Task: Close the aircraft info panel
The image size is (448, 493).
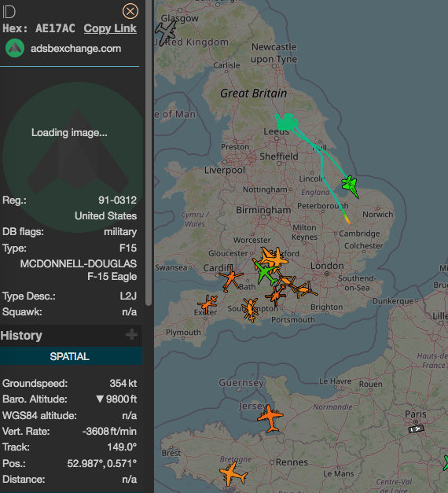Action: (130, 12)
